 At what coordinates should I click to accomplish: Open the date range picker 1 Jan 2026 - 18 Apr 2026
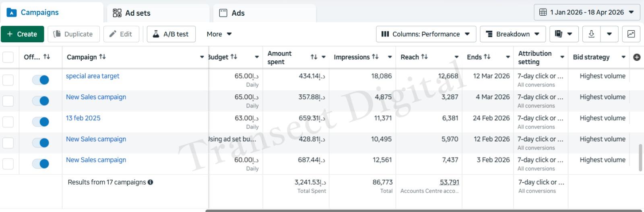pos(587,12)
